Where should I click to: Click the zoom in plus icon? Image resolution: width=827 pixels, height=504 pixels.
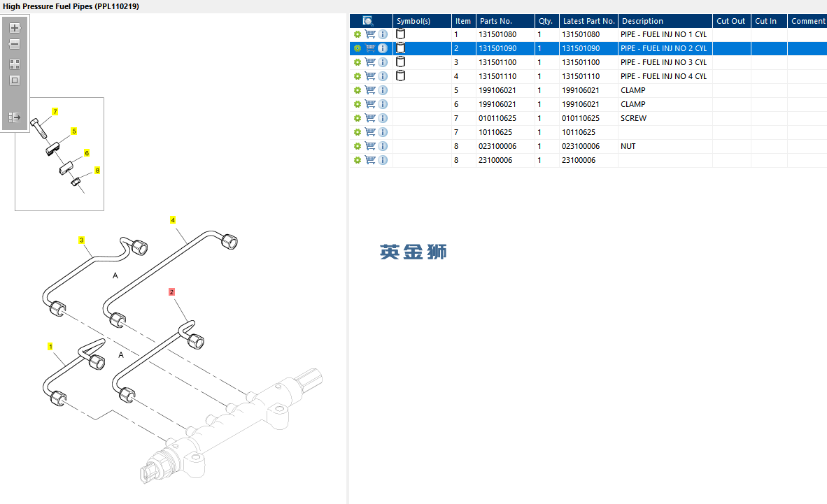(x=15, y=28)
